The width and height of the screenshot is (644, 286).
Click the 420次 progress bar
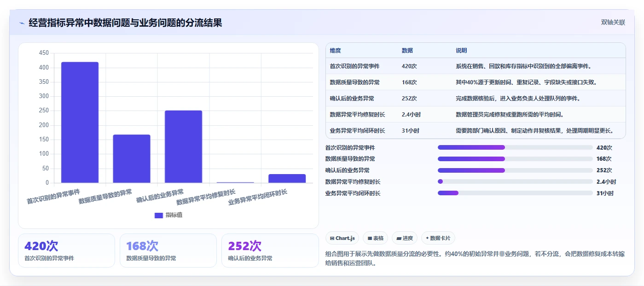[x=515, y=147]
